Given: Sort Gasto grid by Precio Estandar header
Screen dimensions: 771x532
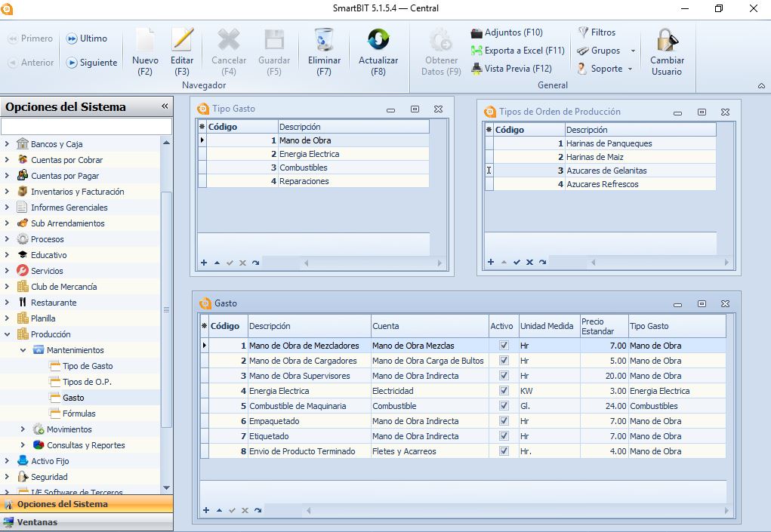Looking at the screenshot, I should (604, 326).
